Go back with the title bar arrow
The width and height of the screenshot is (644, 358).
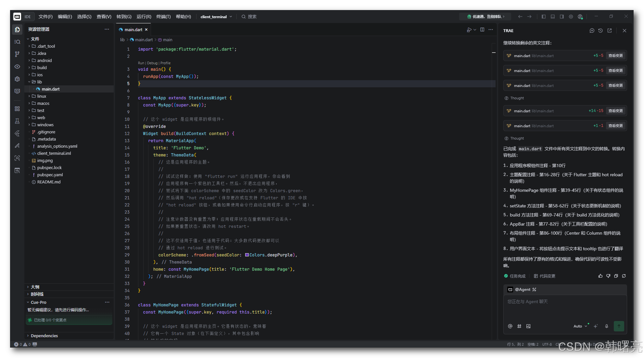click(520, 17)
